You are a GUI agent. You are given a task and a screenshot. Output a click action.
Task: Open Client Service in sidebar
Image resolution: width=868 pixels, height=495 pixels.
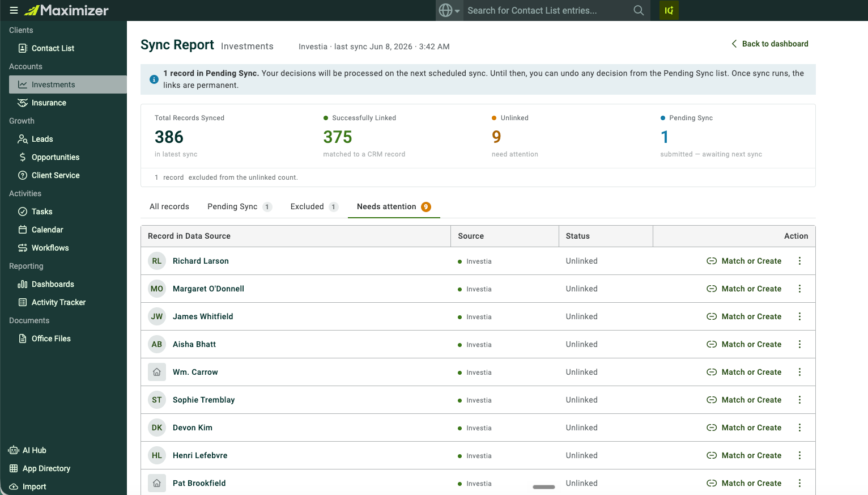pos(68,175)
